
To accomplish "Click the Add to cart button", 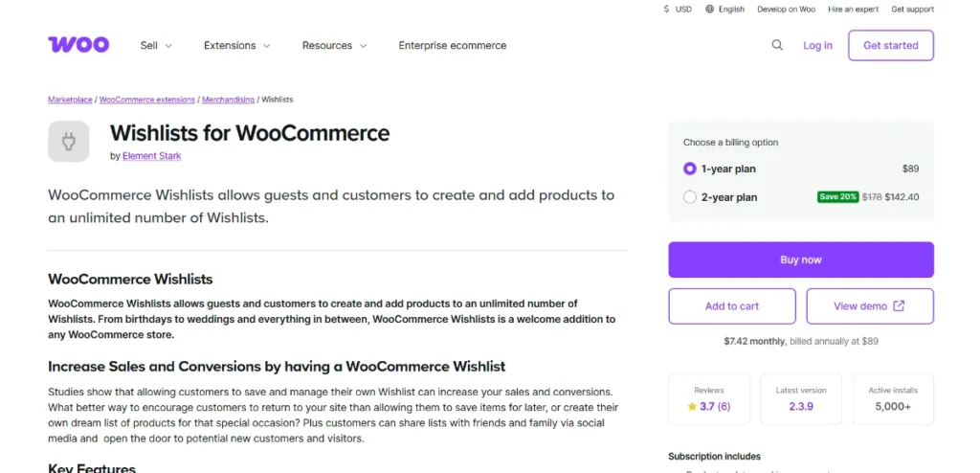I will (732, 306).
